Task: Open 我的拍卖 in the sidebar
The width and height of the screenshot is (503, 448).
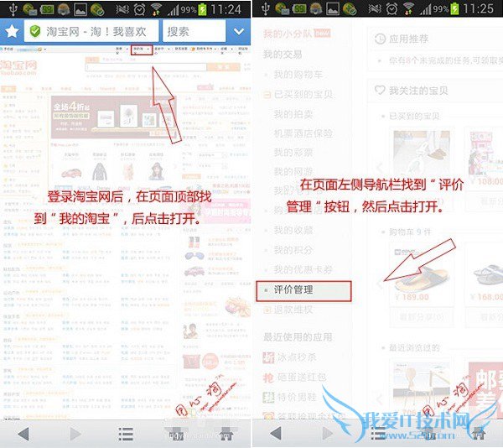Action: click(x=293, y=114)
